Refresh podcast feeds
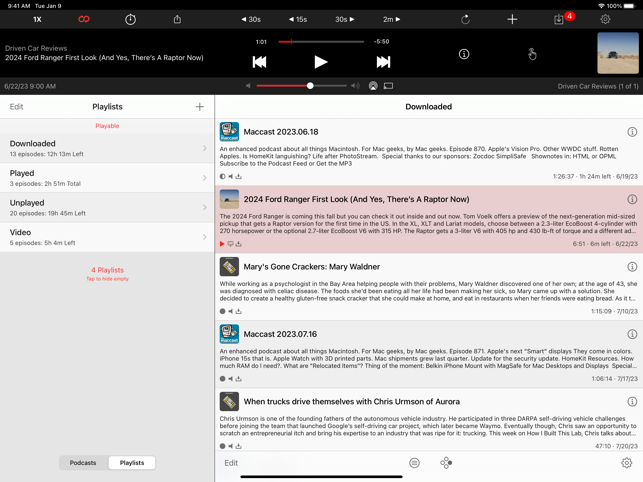The width and height of the screenshot is (643, 482). 465,19
